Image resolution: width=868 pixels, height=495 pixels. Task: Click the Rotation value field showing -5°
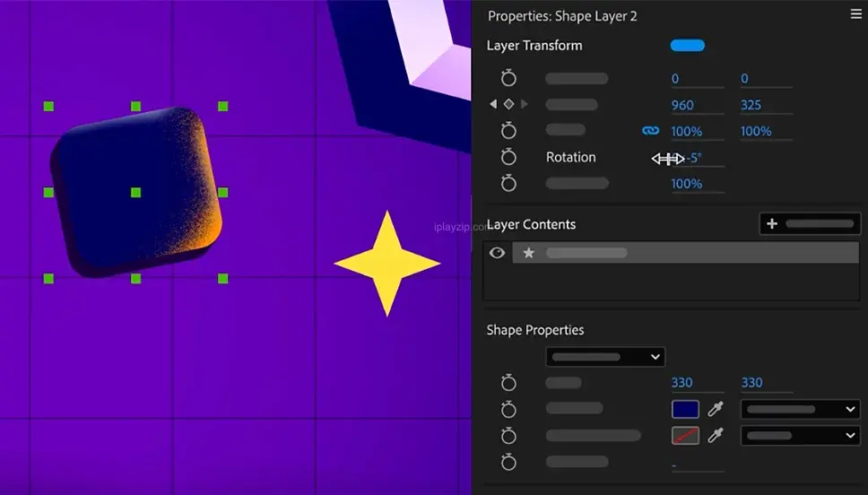pos(695,158)
